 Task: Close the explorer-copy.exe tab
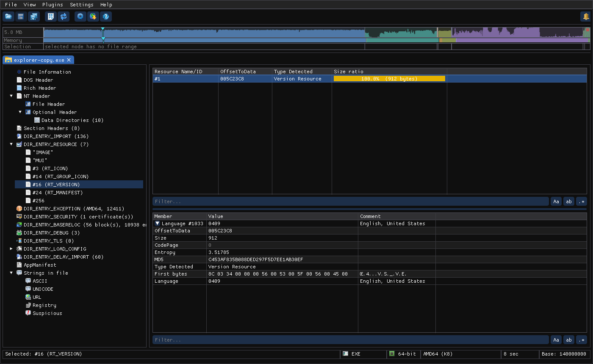(69, 60)
